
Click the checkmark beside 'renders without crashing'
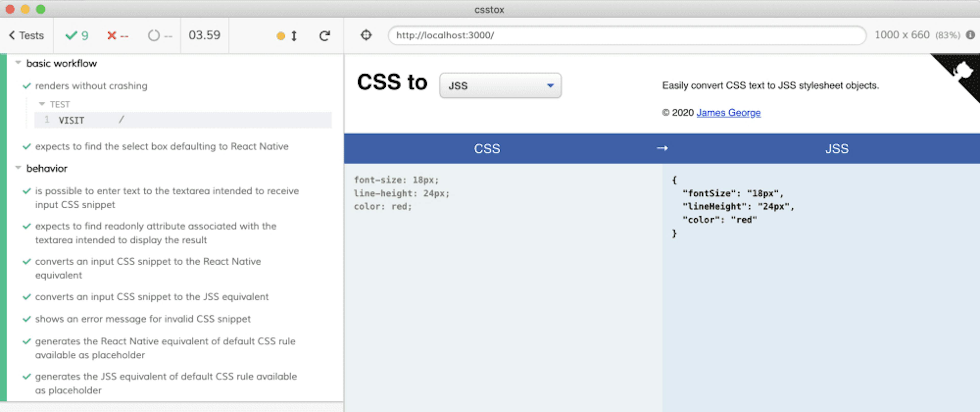[x=26, y=86]
